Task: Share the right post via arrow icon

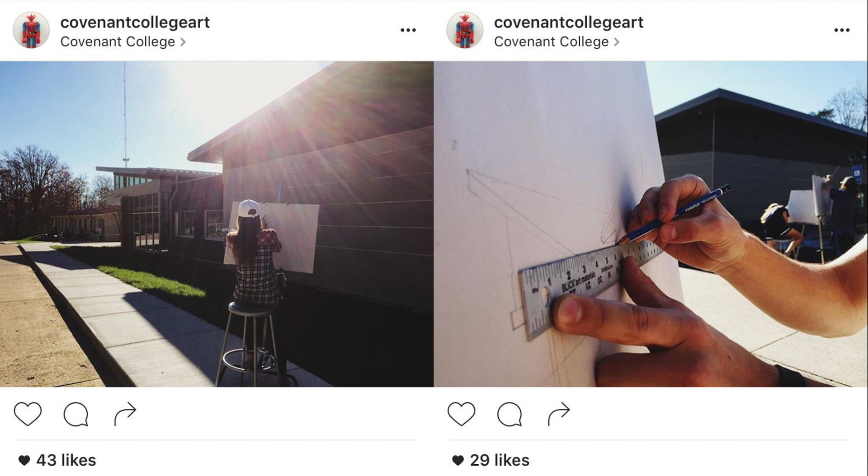Action: point(559,414)
